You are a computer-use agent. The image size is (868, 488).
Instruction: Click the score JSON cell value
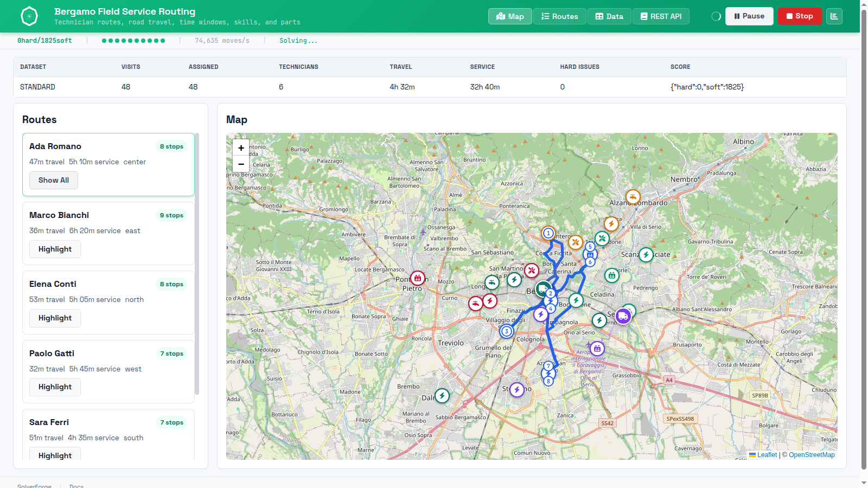click(x=707, y=87)
